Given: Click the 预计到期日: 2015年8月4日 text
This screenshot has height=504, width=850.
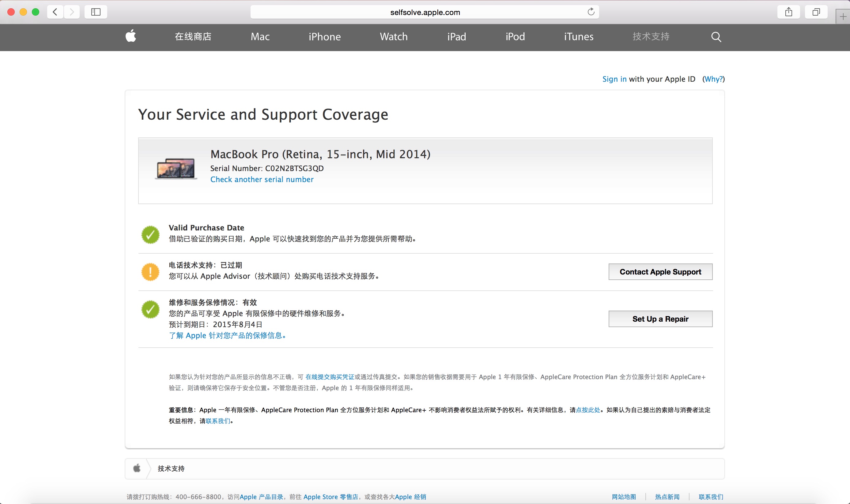Looking at the screenshot, I should (x=215, y=324).
